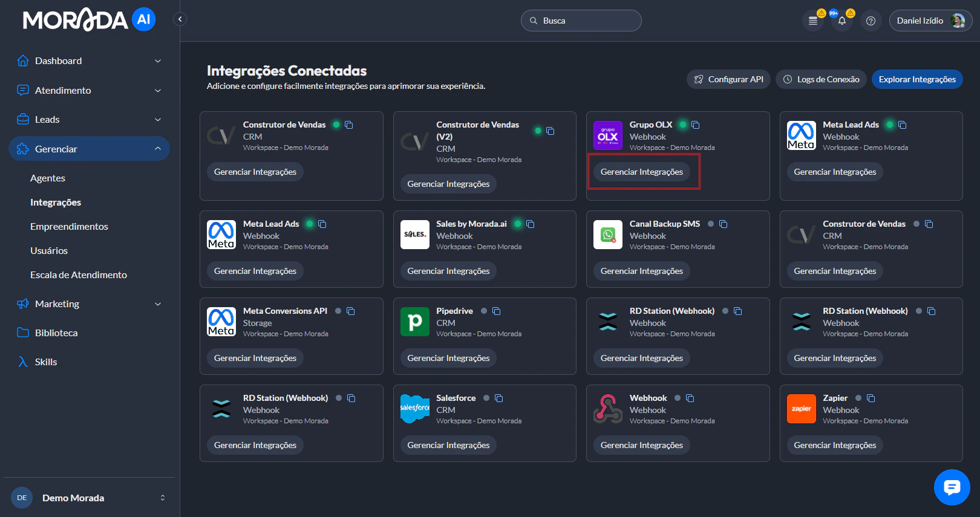Click Gerenciar Integrações on Salesforce card

tap(448, 445)
